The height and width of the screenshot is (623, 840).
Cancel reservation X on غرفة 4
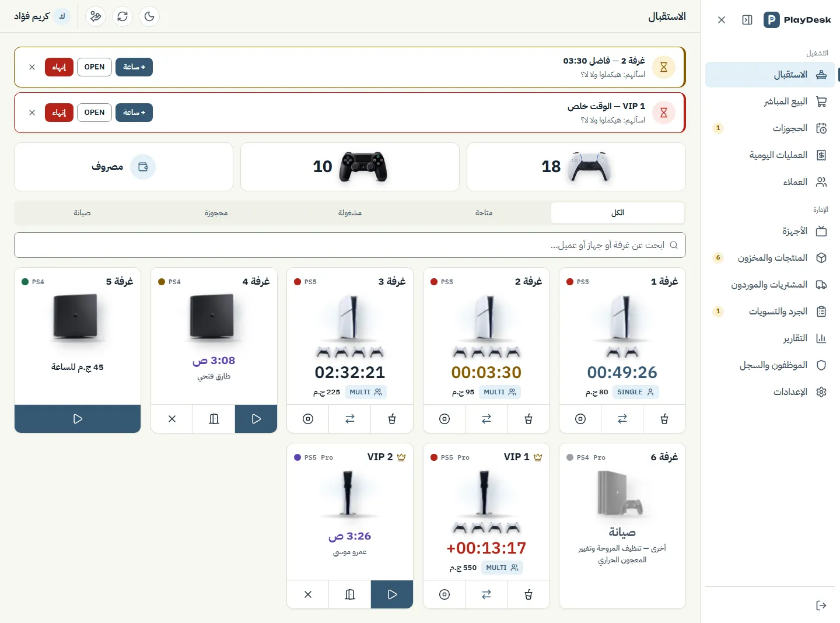coord(172,419)
